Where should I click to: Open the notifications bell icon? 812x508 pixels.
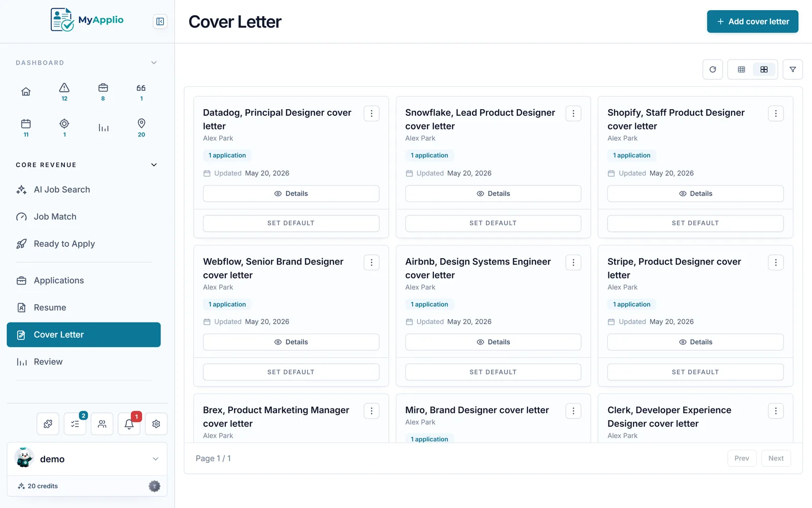(129, 424)
